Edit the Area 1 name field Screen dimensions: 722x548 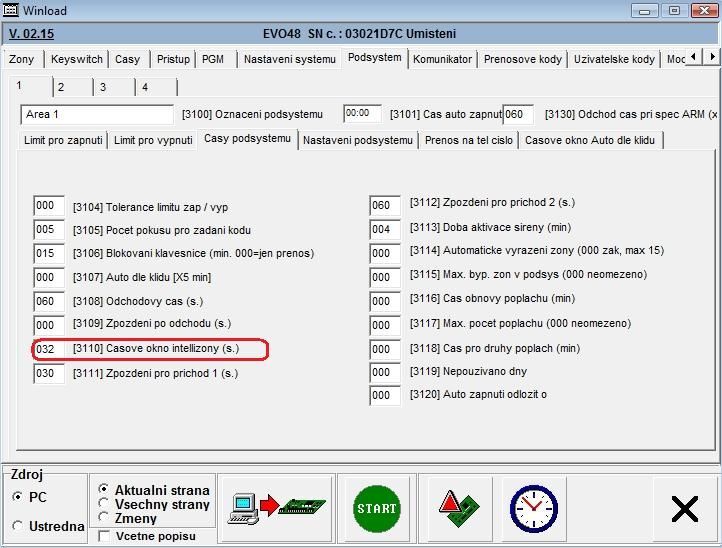tap(97, 114)
